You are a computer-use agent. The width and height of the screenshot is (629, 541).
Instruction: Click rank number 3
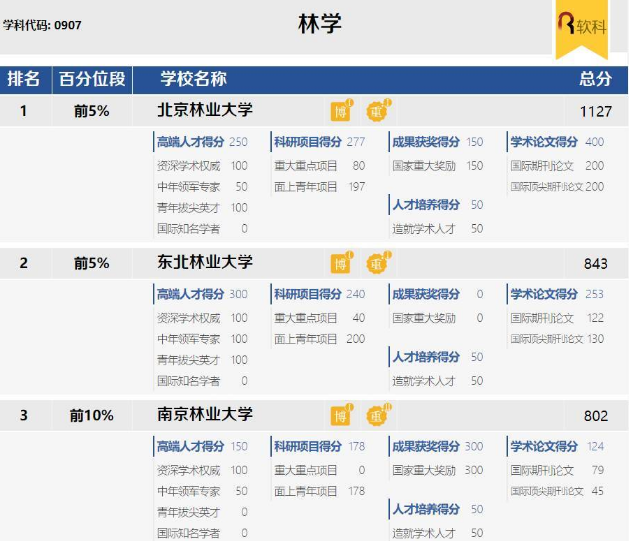24,415
